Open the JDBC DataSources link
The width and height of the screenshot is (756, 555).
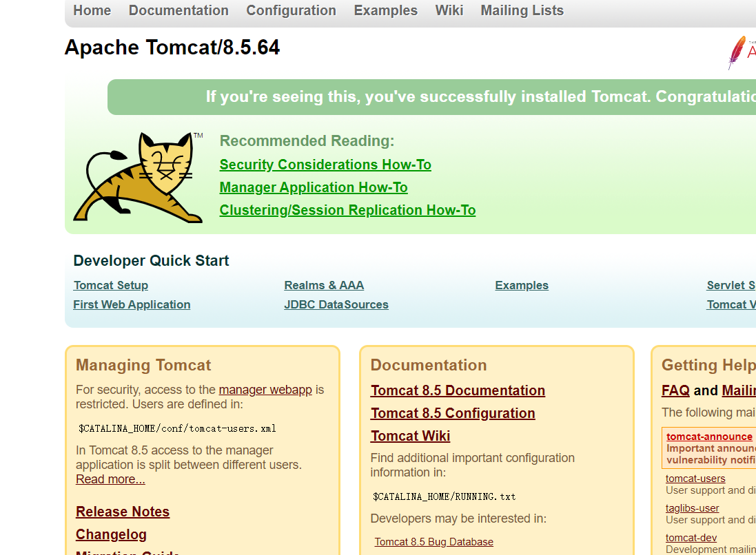pyautogui.click(x=336, y=304)
